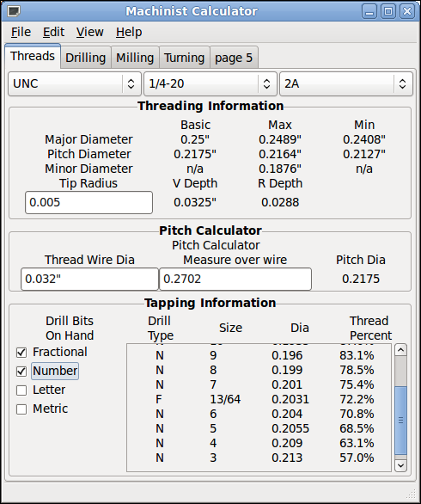Click the Pitch Dia 0.2175 result
Image resolution: width=421 pixels, height=504 pixels.
tap(361, 279)
